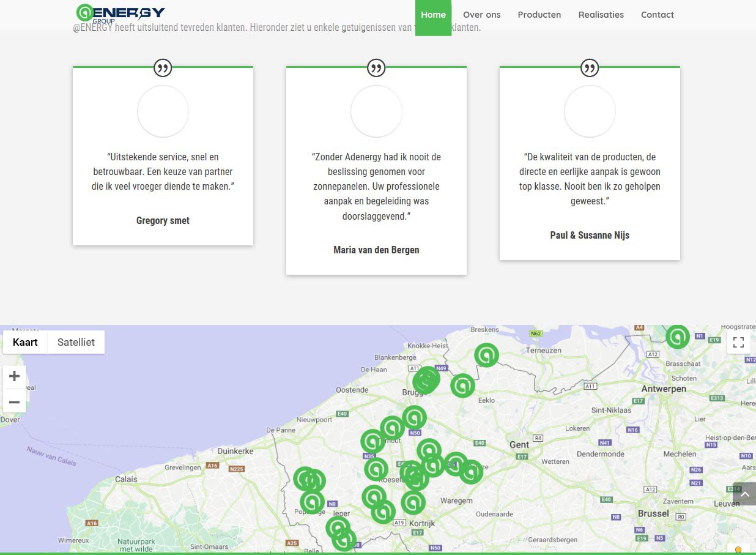Image resolution: width=756 pixels, height=555 pixels.
Task: Click quote icon above Paul & Susanne Nijs testimonial
Action: [590, 68]
